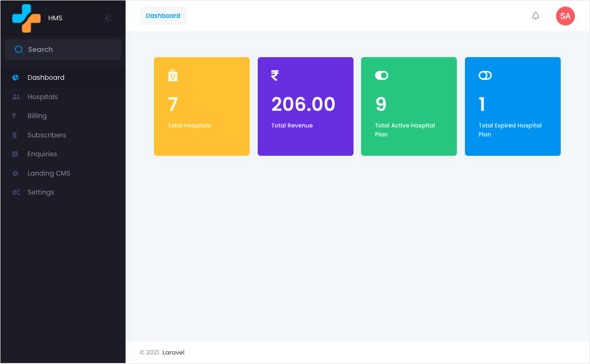The height and width of the screenshot is (364, 590).
Task: Click the Subscribers dollar icon
Action: (15, 135)
